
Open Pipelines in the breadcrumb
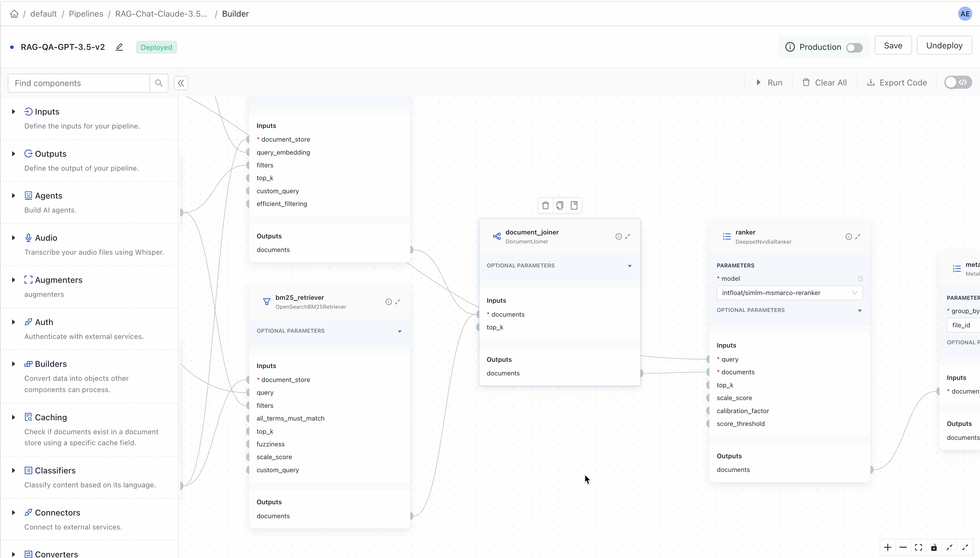click(x=86, y=14)
